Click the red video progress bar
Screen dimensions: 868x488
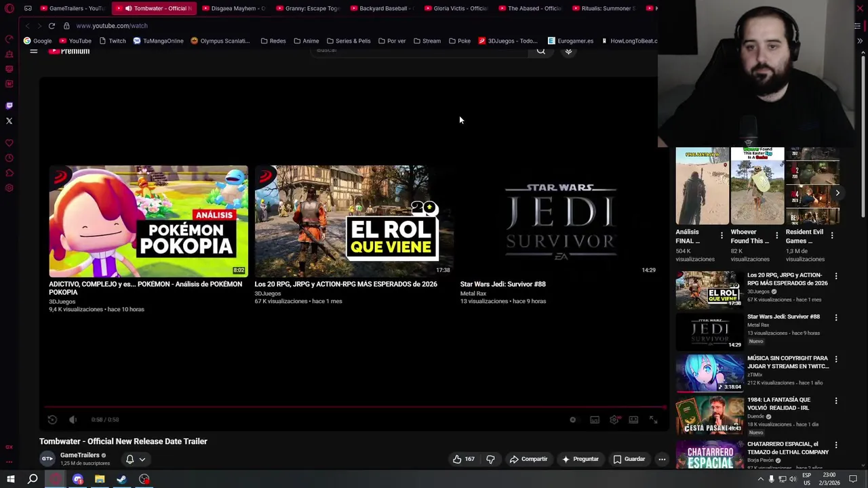coord(354,407)
